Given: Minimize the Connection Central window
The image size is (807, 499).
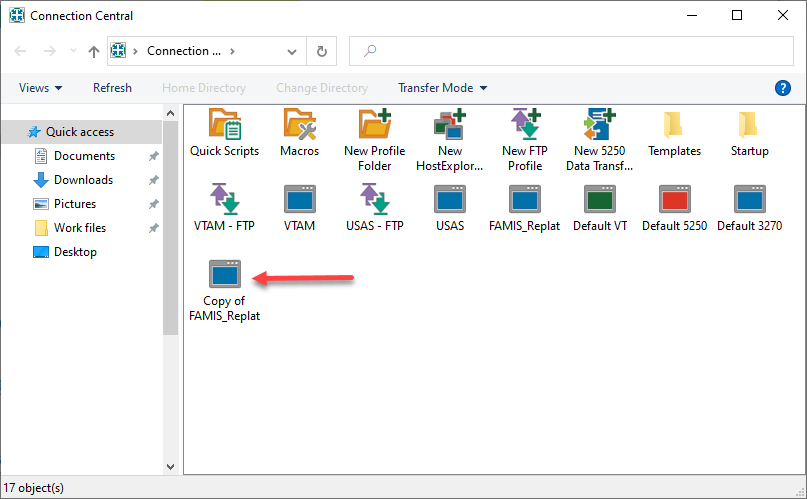Looking at the screenshot, I should 692,15.
